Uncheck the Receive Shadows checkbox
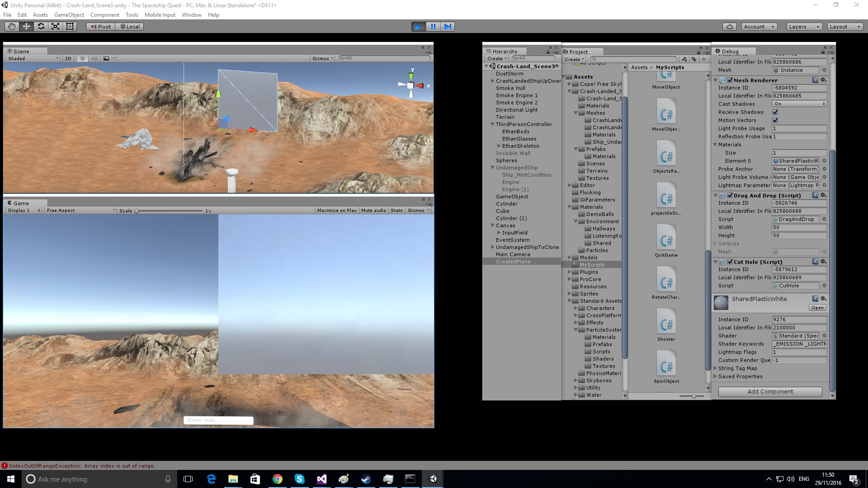This screenshot has width=868, height=488. click(775, 112)
